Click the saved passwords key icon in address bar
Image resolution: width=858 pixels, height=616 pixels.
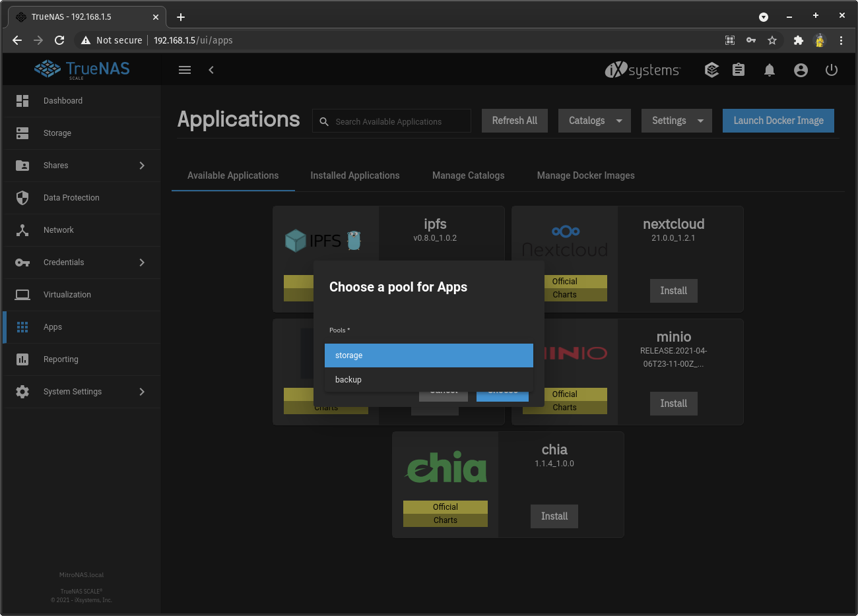tap(751, 40)
